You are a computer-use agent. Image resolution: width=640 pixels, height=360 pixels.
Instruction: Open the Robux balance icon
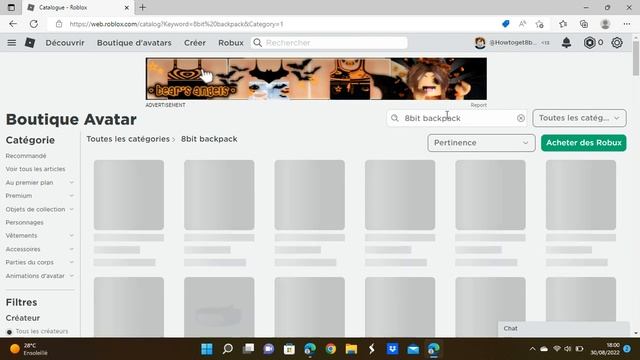pyautogui.click(x=589, y=42)
